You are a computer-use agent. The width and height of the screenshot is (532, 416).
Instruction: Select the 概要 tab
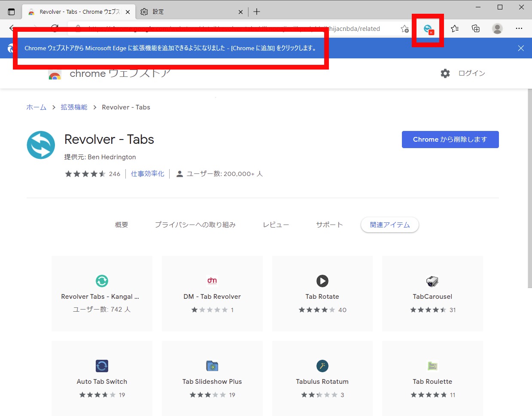coord(122,225)
